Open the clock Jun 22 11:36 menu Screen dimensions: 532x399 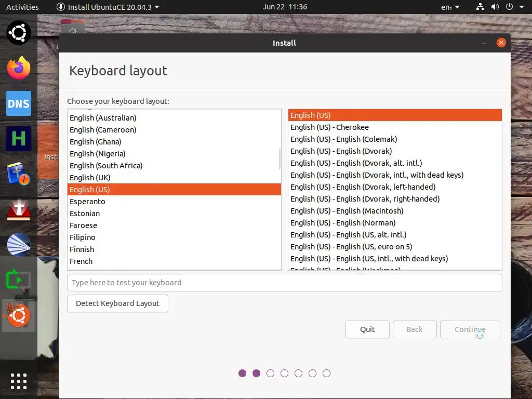click(285, 7)
